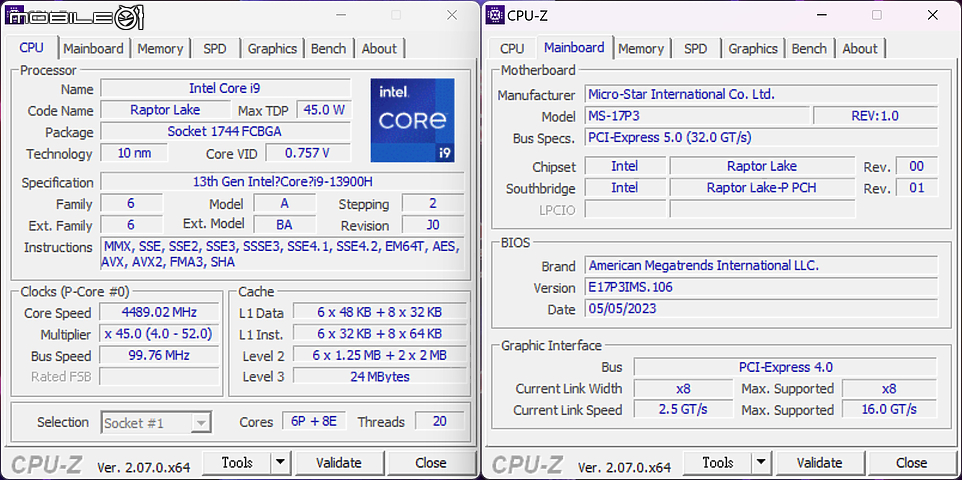Click Validate button in right Mainboard window
This screenshot has height=480, width=962.
(820, 462)
